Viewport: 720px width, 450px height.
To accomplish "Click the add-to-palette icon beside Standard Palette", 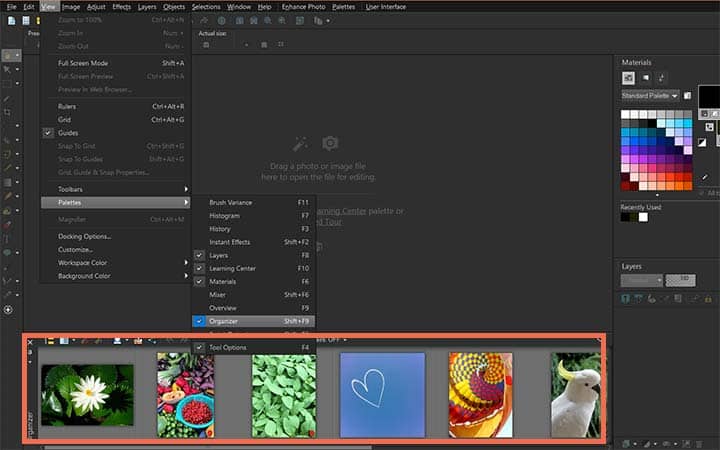I will [x=687, y=96].
